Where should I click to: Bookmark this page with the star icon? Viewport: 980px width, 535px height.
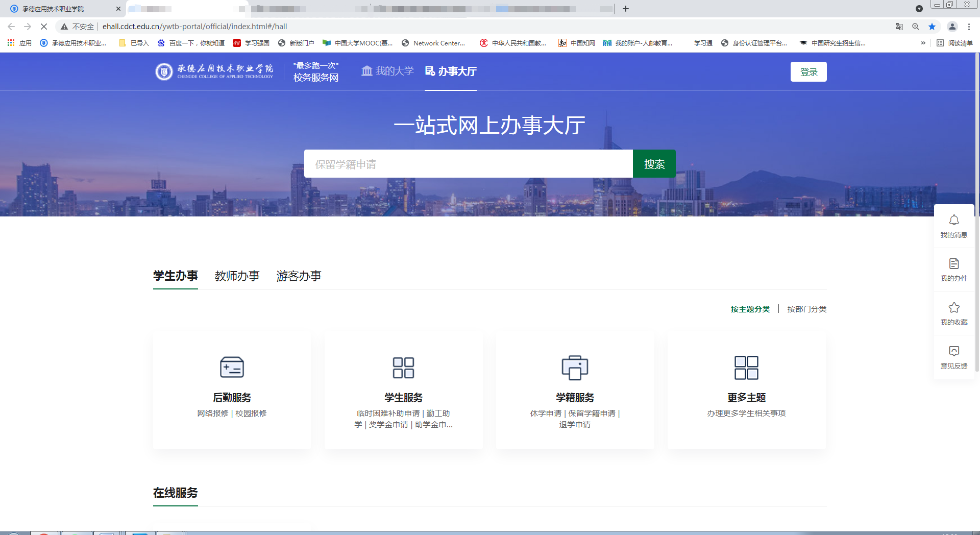932,27
